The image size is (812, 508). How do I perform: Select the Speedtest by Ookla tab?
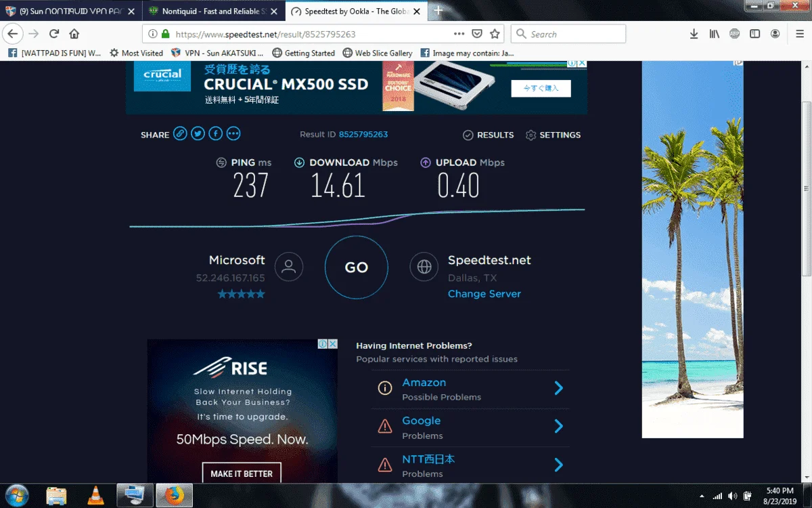tap(355, 11)
